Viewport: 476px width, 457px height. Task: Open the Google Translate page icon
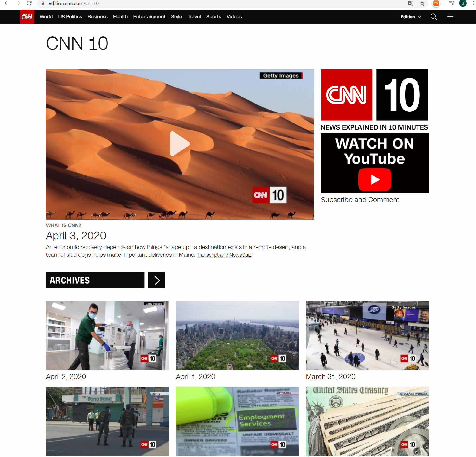[x=411, y=3]
